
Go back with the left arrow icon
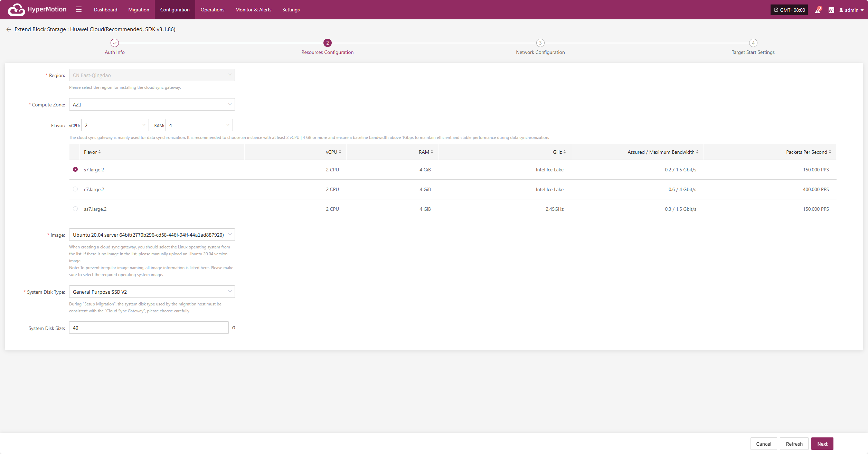pos(9,29)
